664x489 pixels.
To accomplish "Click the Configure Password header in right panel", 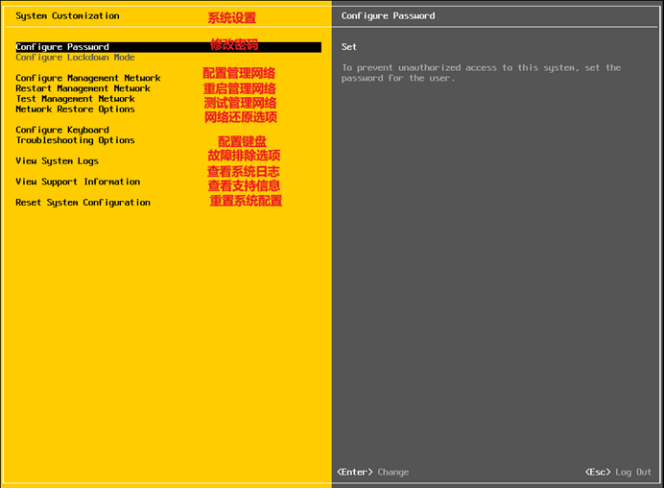I will [388, 16].
